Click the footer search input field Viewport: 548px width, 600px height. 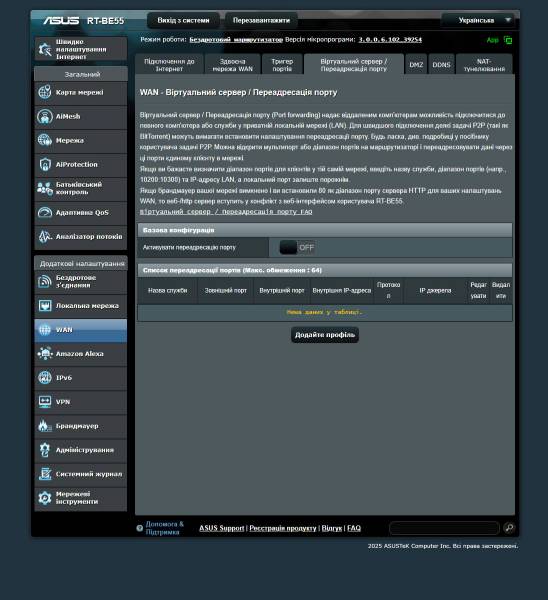[444, 528]
